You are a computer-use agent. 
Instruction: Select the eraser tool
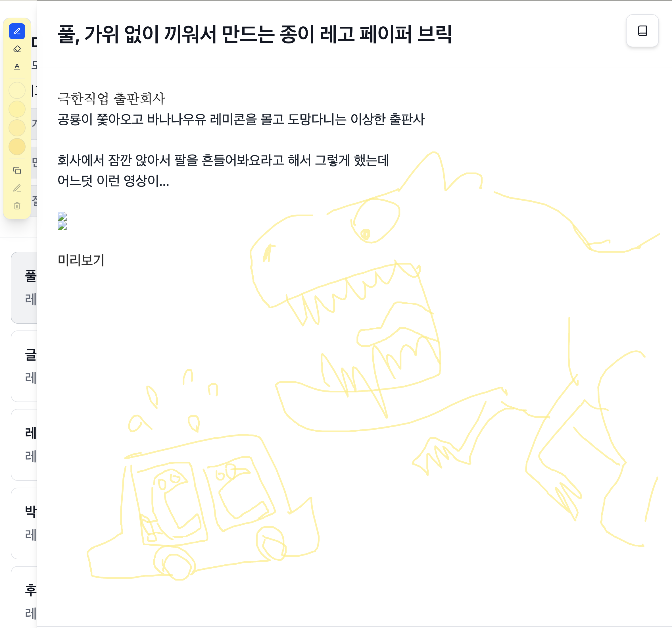click(x=17, y=49)
